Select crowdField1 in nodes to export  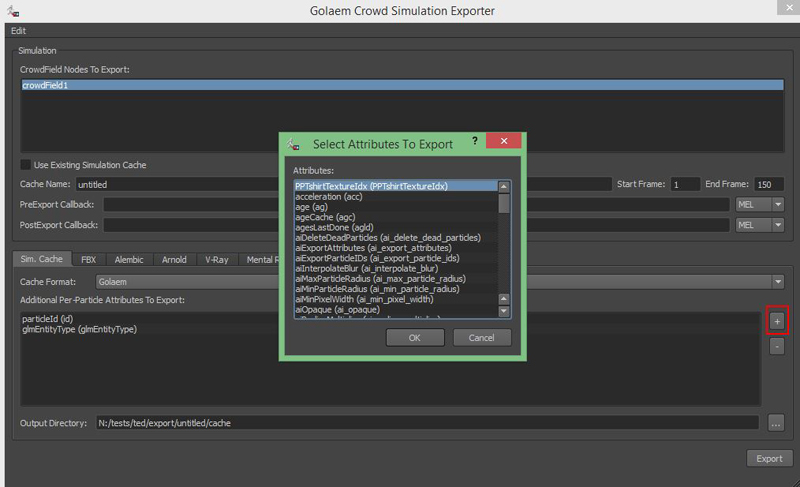coord(402,85)
